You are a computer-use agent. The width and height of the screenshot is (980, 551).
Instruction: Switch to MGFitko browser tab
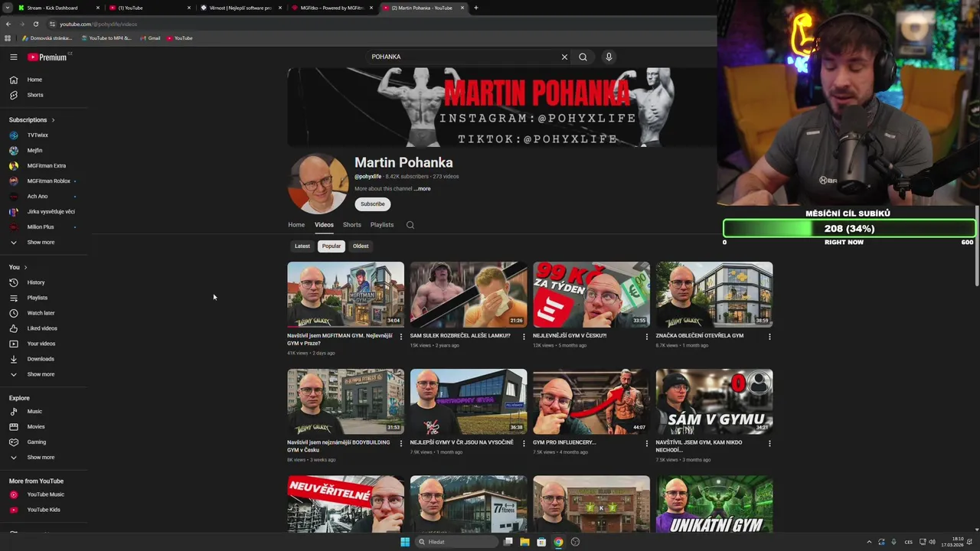pyautogui.click(x=331, y=8)
